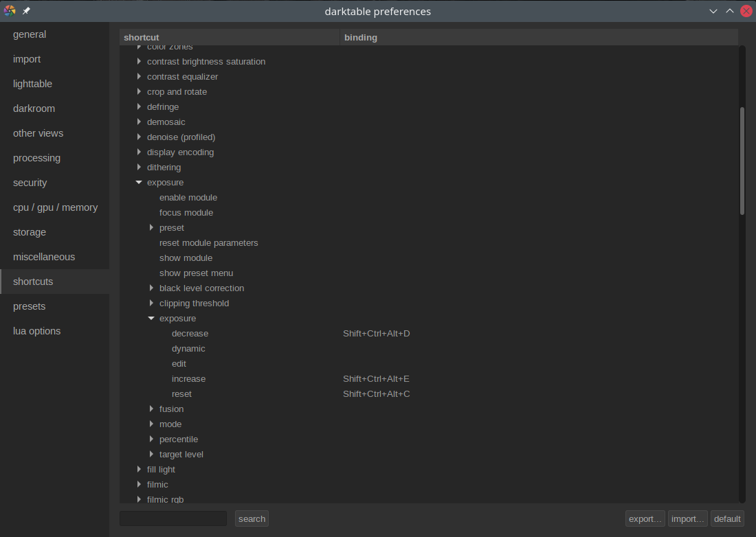756x537 pixels.
Task: Open the other views tab
Action: pyautogui.click(x=54, y=133)
